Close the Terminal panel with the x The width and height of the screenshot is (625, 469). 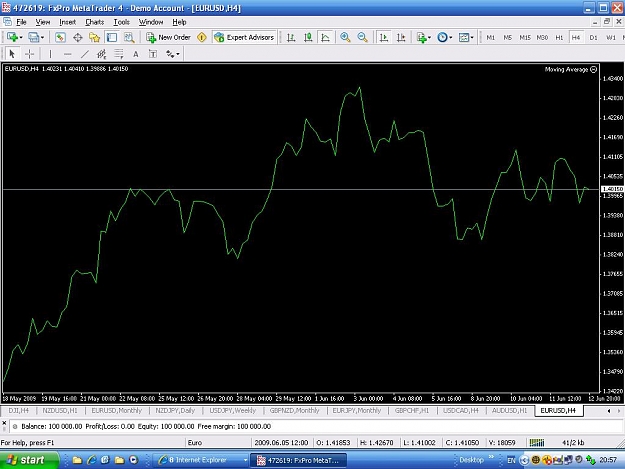coord(4,423)
